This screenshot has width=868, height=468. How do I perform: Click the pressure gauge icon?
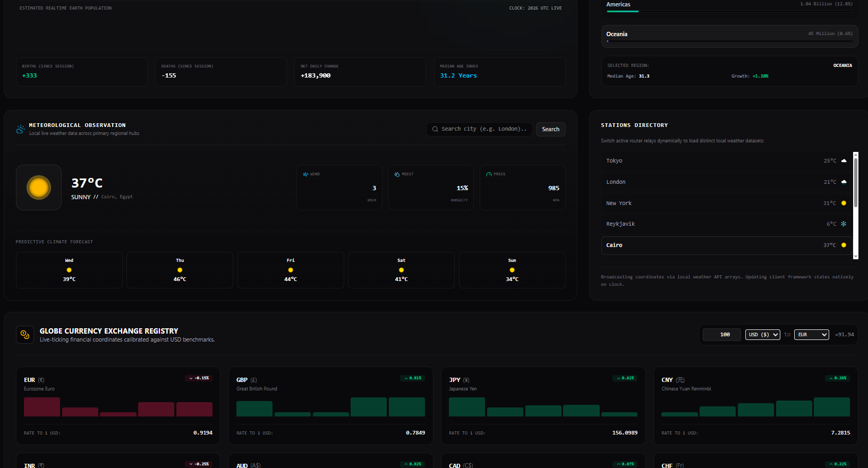tap(489, 174)
